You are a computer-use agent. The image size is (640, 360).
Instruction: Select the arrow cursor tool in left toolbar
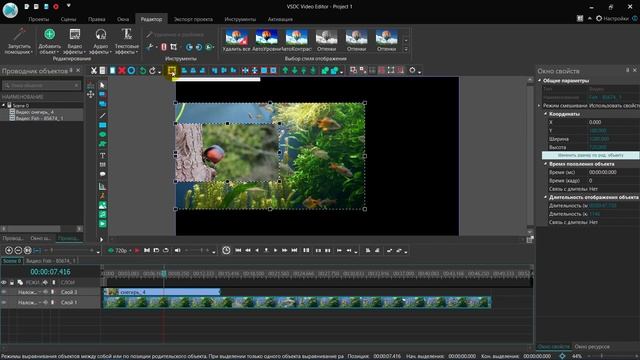tap(102, 85)
